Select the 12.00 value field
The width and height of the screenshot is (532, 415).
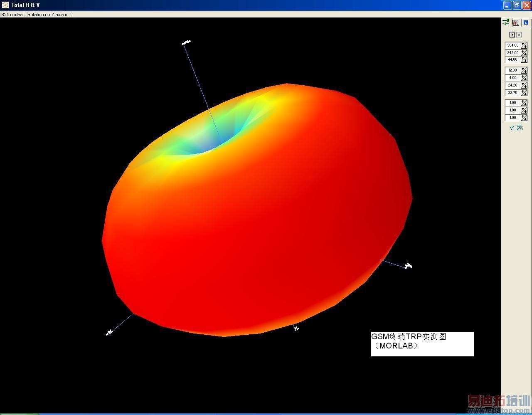tap(513, 70)
